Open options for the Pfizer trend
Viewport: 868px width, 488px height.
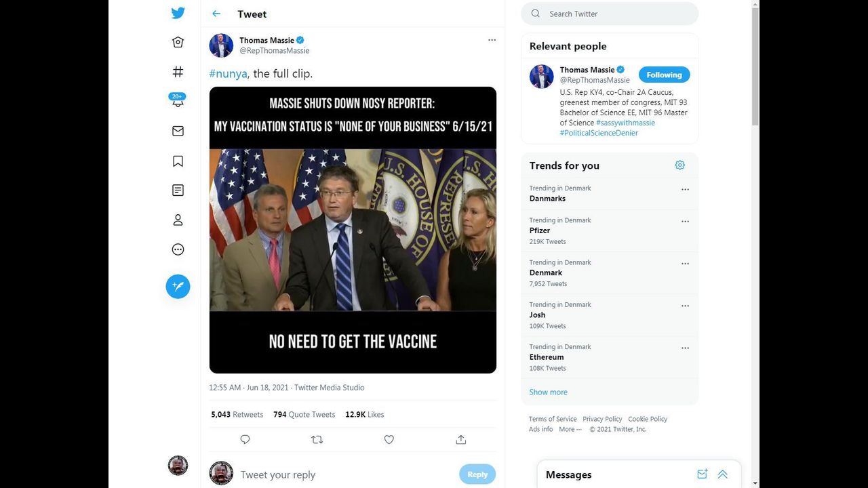[x=685, y=221]
